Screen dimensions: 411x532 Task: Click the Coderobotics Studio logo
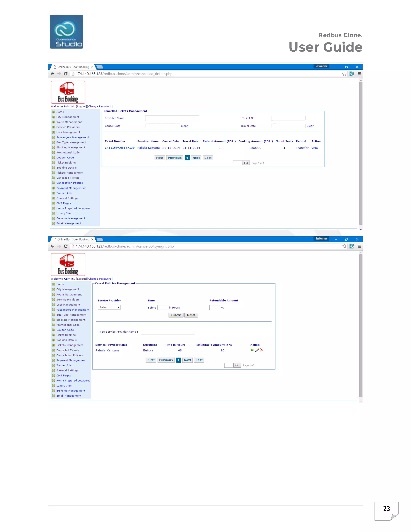tap(66, 32)
